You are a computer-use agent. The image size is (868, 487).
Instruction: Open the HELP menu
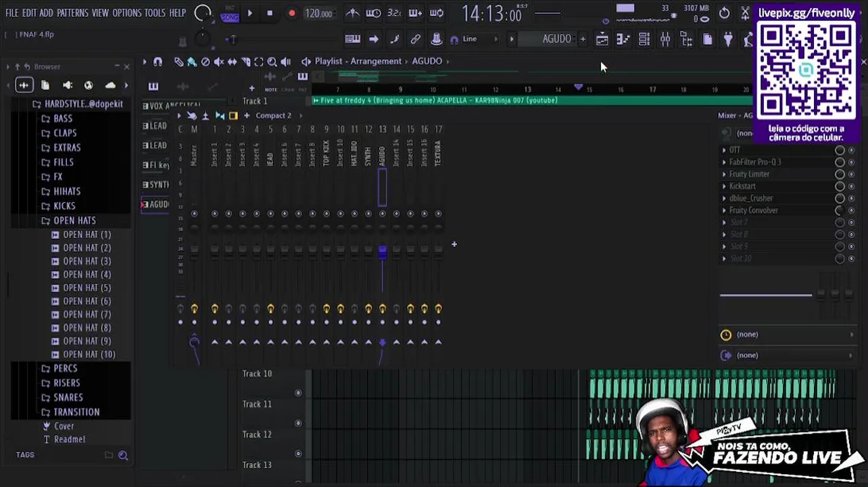pyautogui.click(x=177, y=13)
